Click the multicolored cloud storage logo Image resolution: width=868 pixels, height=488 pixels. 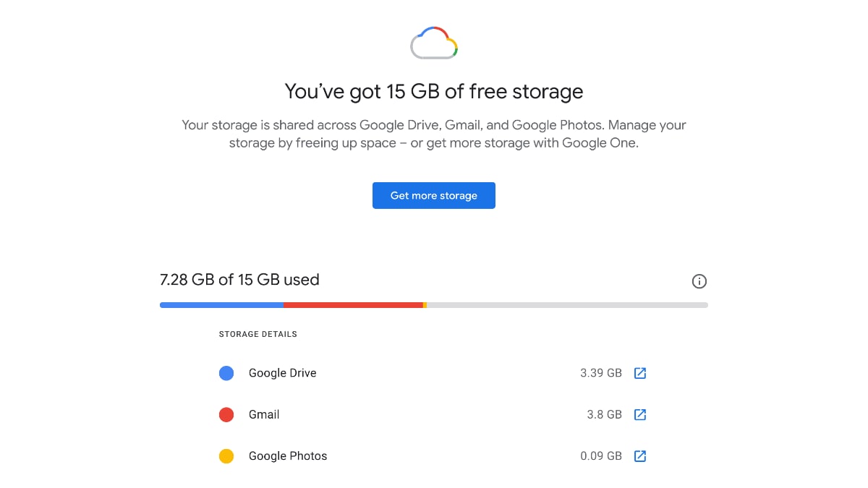[434, 42]
